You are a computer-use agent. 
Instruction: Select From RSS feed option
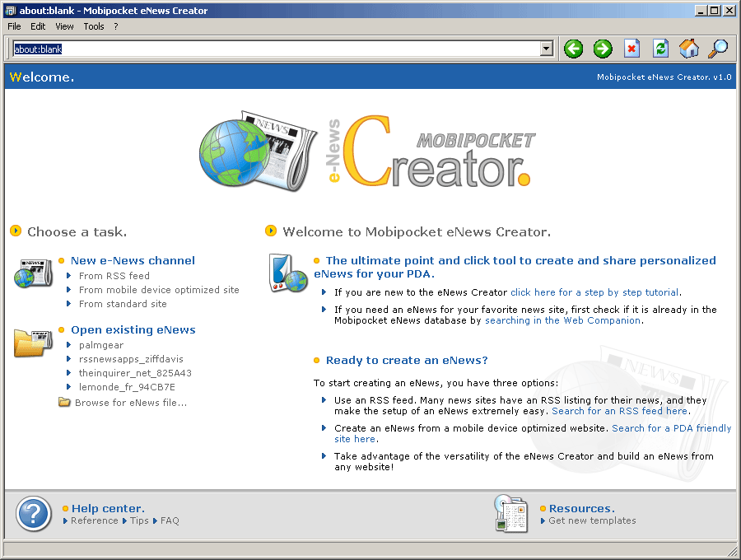114,276
